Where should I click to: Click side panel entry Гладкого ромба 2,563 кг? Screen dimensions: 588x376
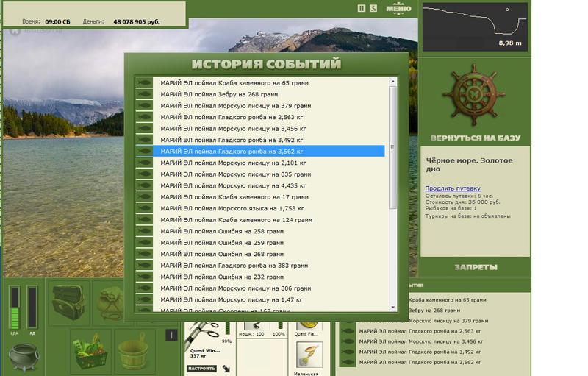pos(420,331)
